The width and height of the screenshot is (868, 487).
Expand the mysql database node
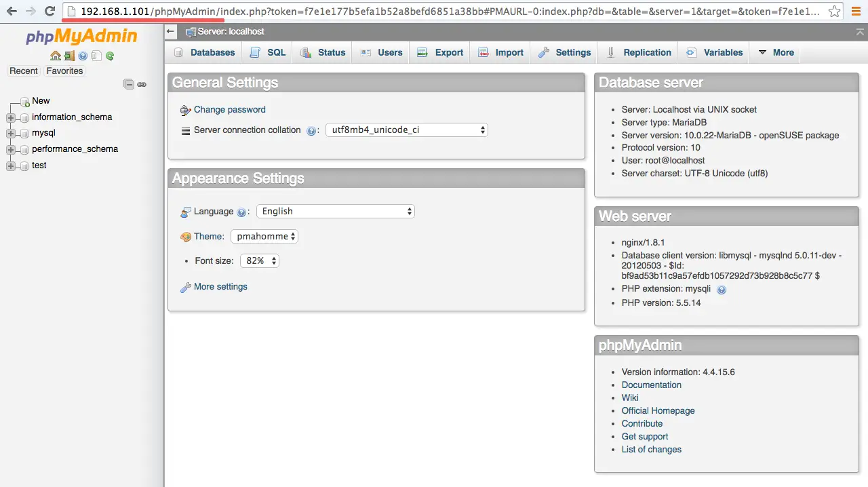click(11, 134)
